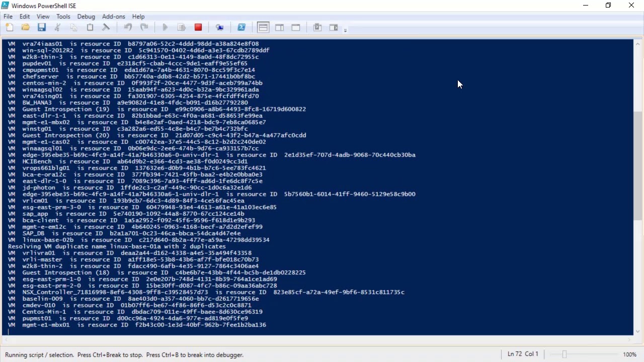Launch PowerShell.exe using the blue console icon
644x362 pixels.
point(242,28)
